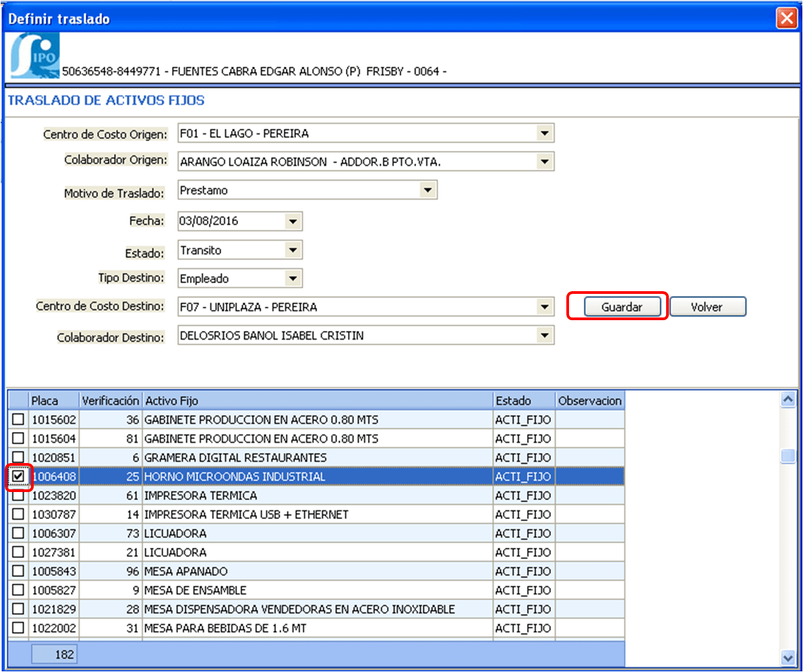Tick the GRAMERA DIGITAL RESTAURANTES checkbox
Viewport: 803px width, 672px height.
click(x=18, y=457)
